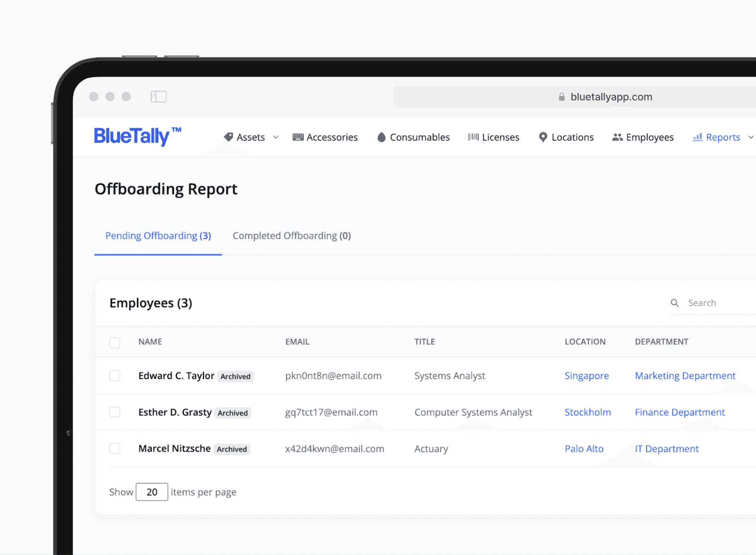Check the checkbox for Esther D. Grasty
Screen dimensions: 756x555
coord(115,412)
